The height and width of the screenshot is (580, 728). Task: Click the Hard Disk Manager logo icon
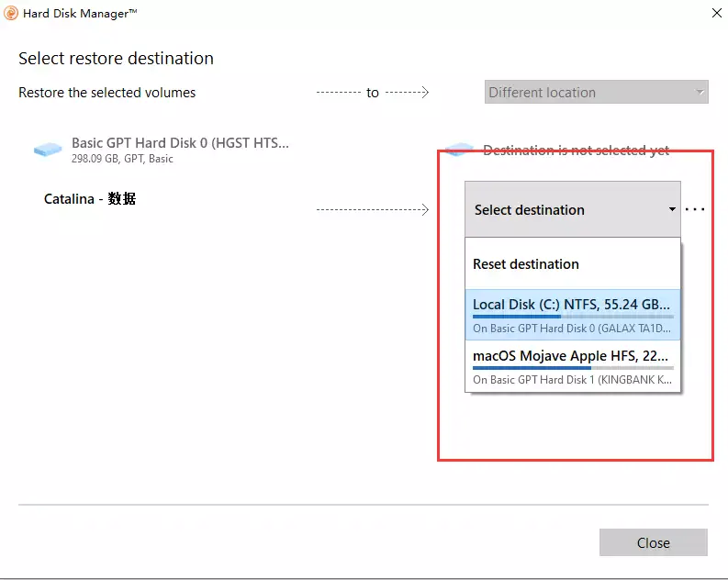[11, 13]
